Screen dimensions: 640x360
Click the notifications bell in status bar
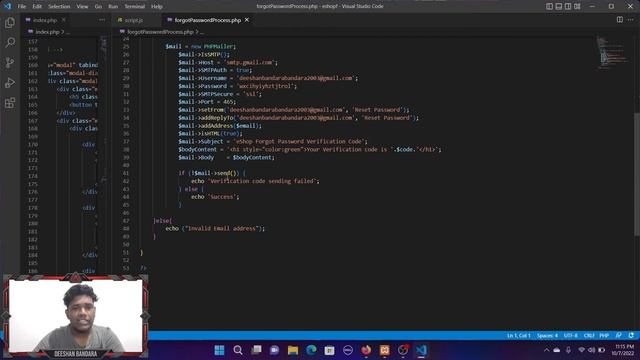tap(631, 335)
